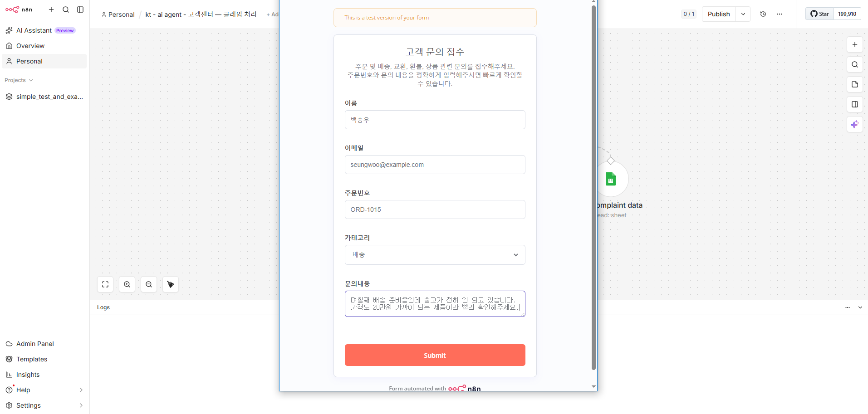This screenshot has height=414, width=868.
Task: Open 카테고리 category dropdown
Action: point(435,255)
